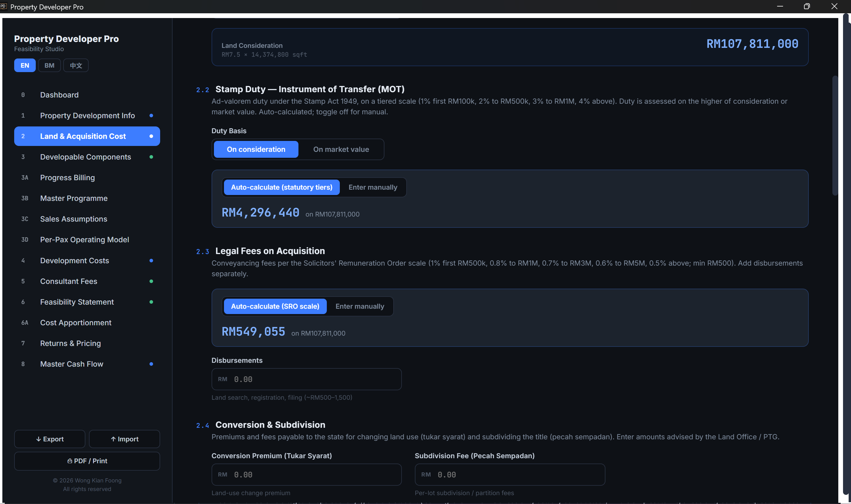
Task: Click the legal fees RM549,055 amount
Action: pos(253,331)
